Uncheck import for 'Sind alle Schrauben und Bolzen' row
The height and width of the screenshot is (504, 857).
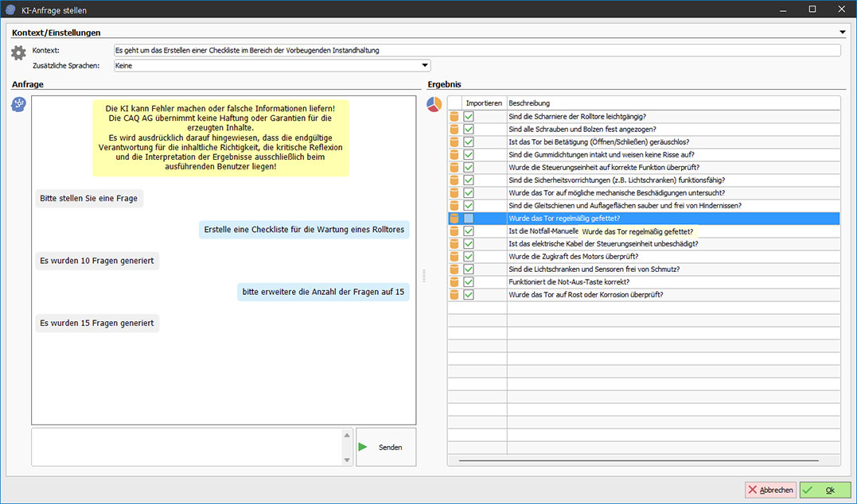point(469,130)
